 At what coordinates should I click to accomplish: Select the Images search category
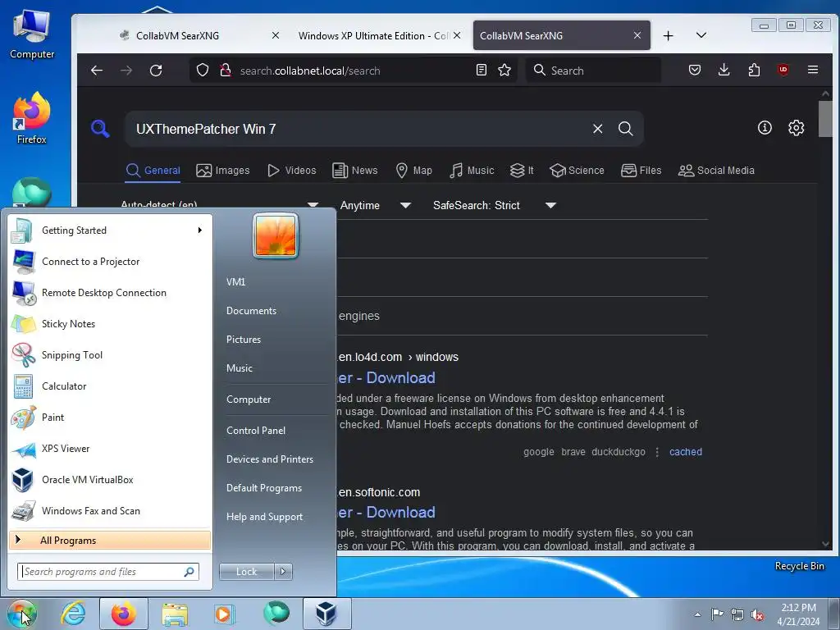223,171
